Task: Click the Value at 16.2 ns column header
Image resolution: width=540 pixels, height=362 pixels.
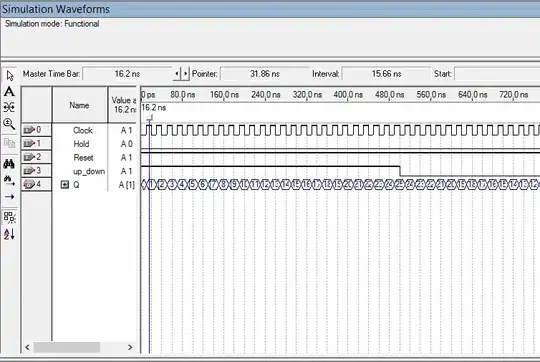Action: pyautogui.click(x=123, y=105)
